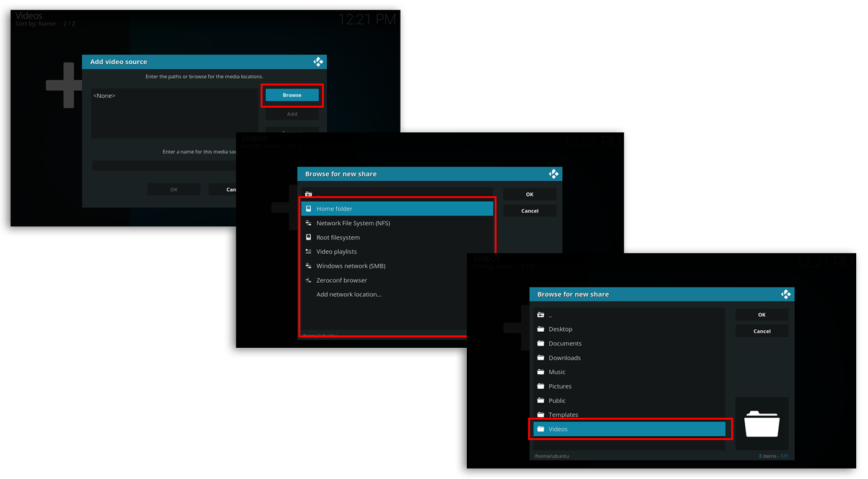868x479 pixels.
Task: Go up via the '..' parent entry
Action: pyautogui.click(x=630, y=315)
